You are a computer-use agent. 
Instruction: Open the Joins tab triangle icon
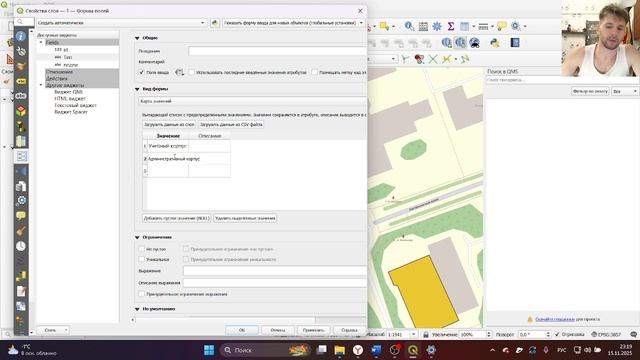tap(21, 171)
